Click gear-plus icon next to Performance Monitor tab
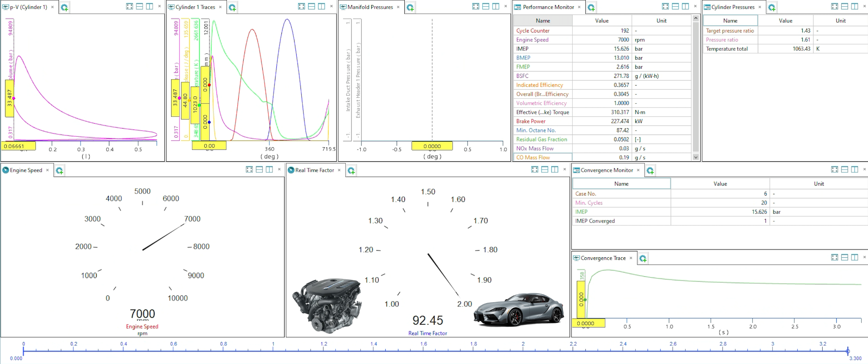Screen dimensions: 868x364 pyautogui.click(x=591, y=8)
